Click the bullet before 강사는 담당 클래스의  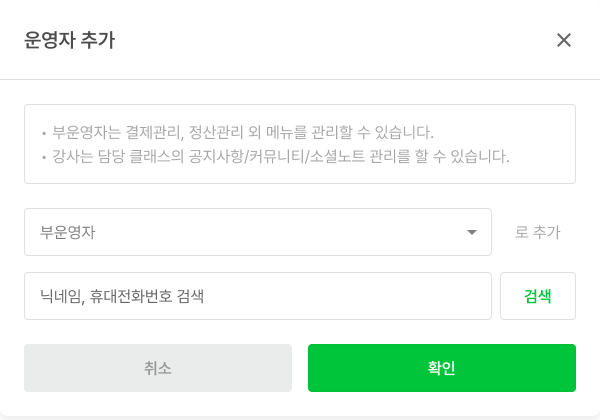pyautogui.click(x=44, y=157)
